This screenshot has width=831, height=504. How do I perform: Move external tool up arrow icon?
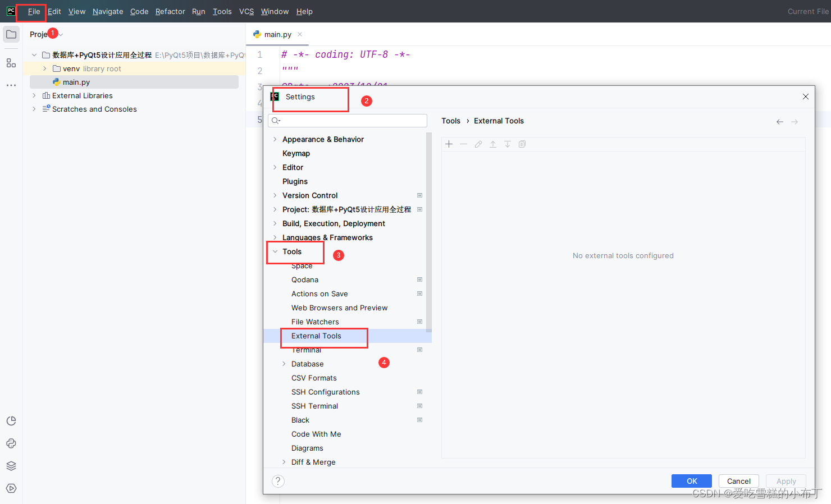(493, 144)
